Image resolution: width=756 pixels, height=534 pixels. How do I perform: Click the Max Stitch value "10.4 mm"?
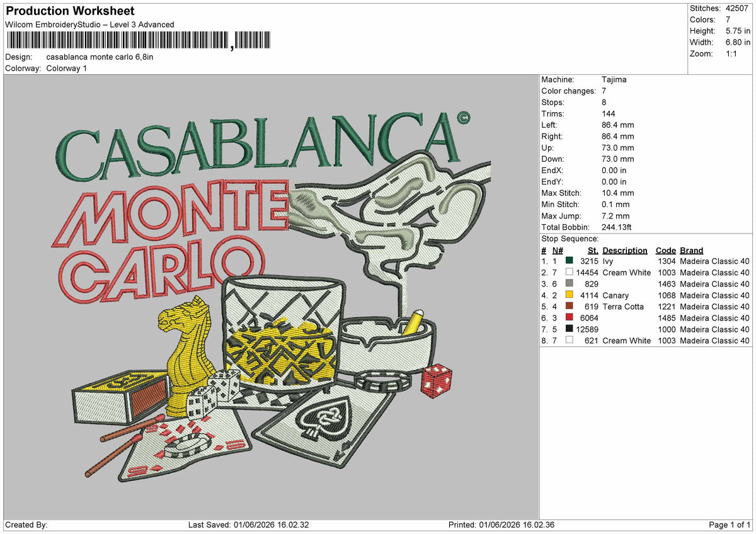pos(618,193)
